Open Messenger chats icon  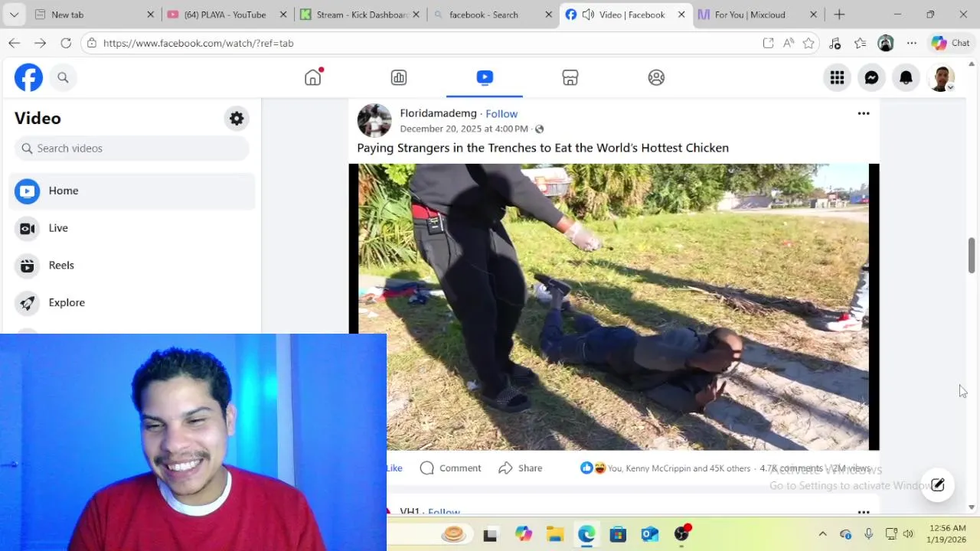(x=871, y=77)
